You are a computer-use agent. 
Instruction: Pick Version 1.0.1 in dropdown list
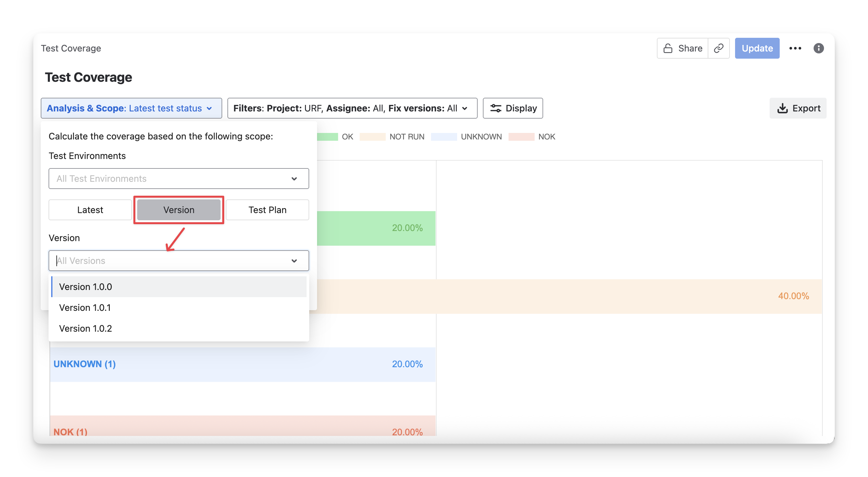point(85,308)
